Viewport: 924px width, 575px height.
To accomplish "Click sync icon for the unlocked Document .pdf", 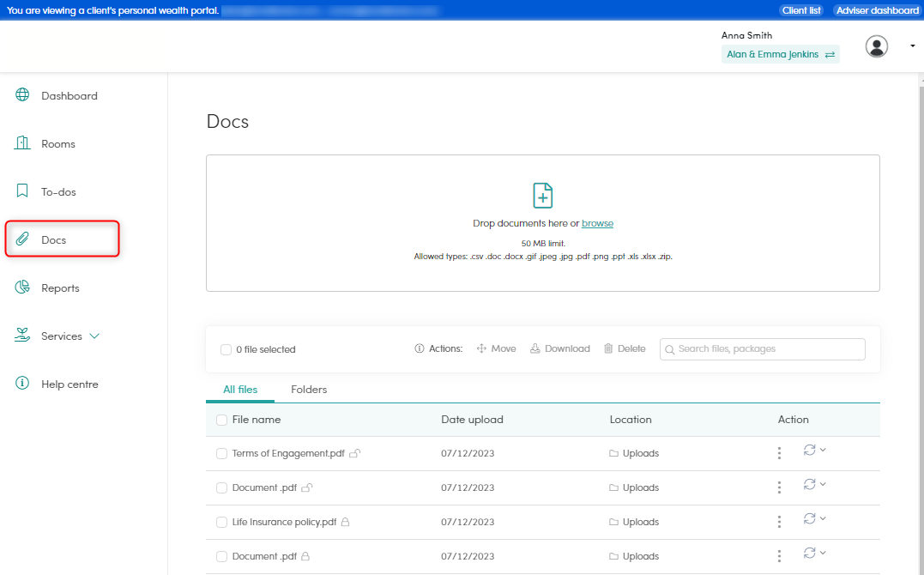I will click(810, 484).
